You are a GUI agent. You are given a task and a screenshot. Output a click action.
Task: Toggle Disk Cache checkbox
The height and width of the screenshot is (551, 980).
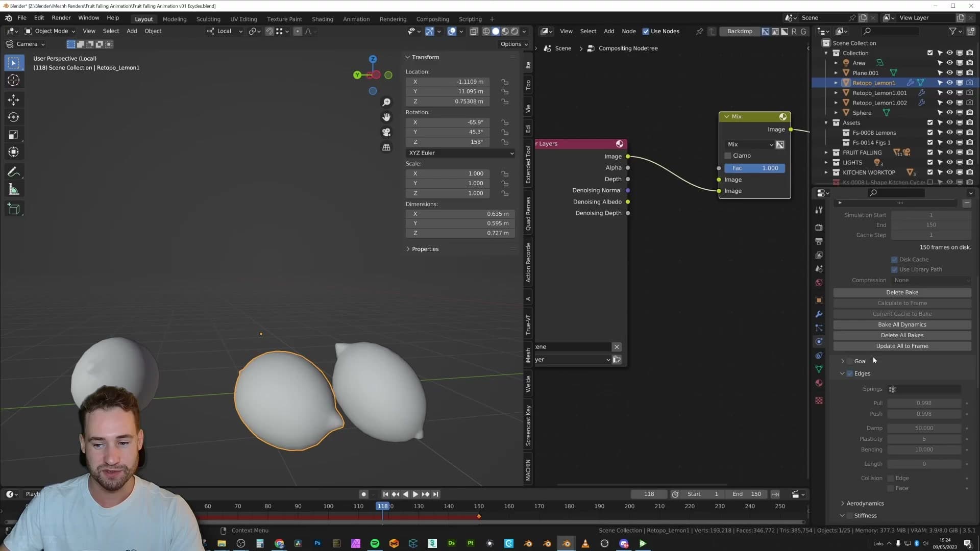[894, 260]
